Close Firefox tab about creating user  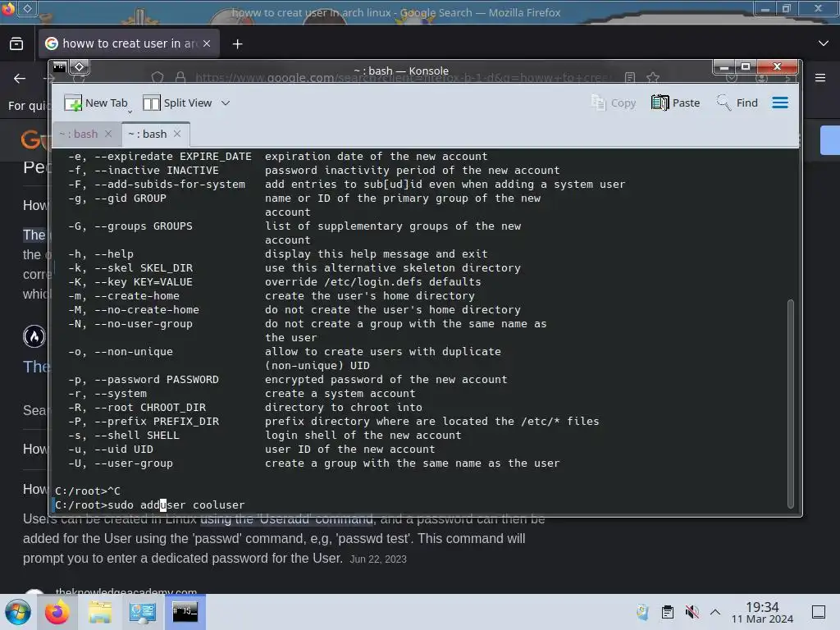pos(207,43)
